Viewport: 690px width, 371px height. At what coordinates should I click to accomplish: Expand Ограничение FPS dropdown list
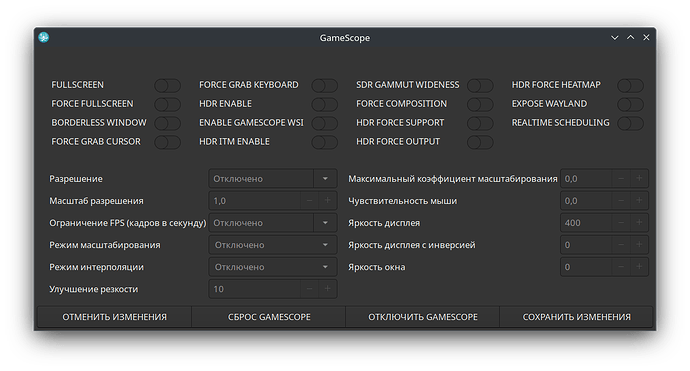[x=273, y=223]
